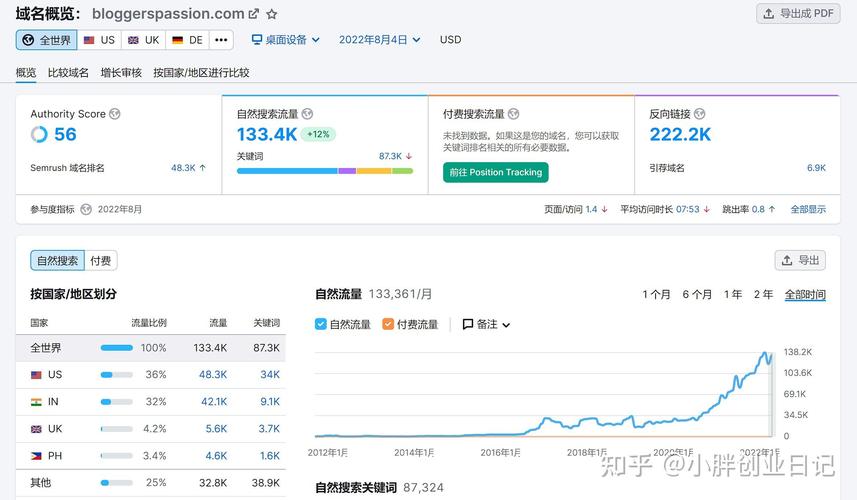Open 222.2K backlinks value

tap(680, 134)
